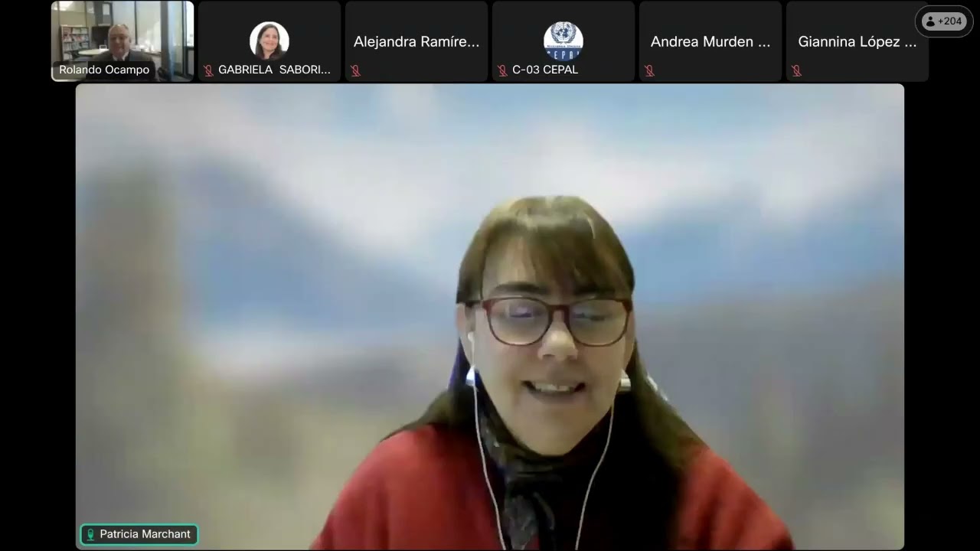
Task: Click the green microphone icon beside Patricia Marchant
Action: pyautogui.click(x=90, y=534)
